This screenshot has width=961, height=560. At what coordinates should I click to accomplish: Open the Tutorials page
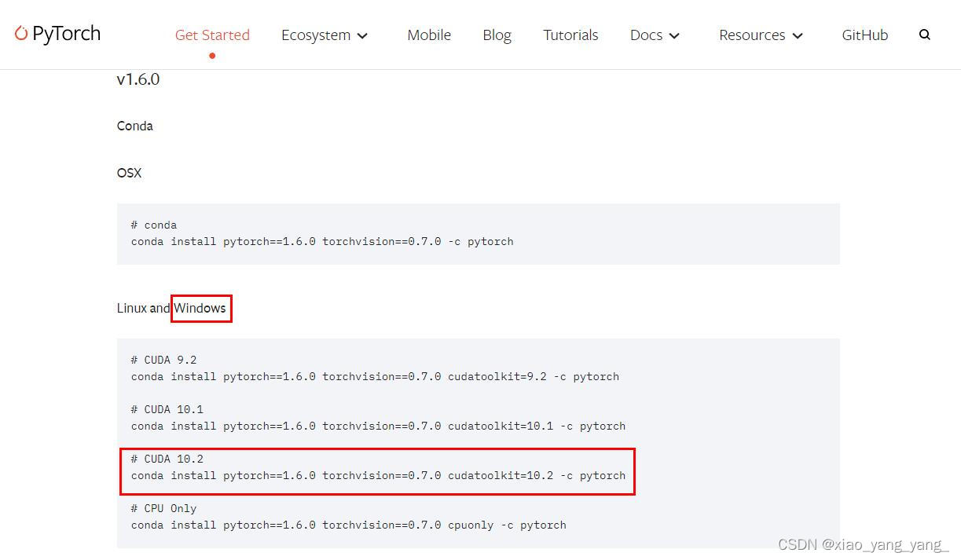[570, 35]
